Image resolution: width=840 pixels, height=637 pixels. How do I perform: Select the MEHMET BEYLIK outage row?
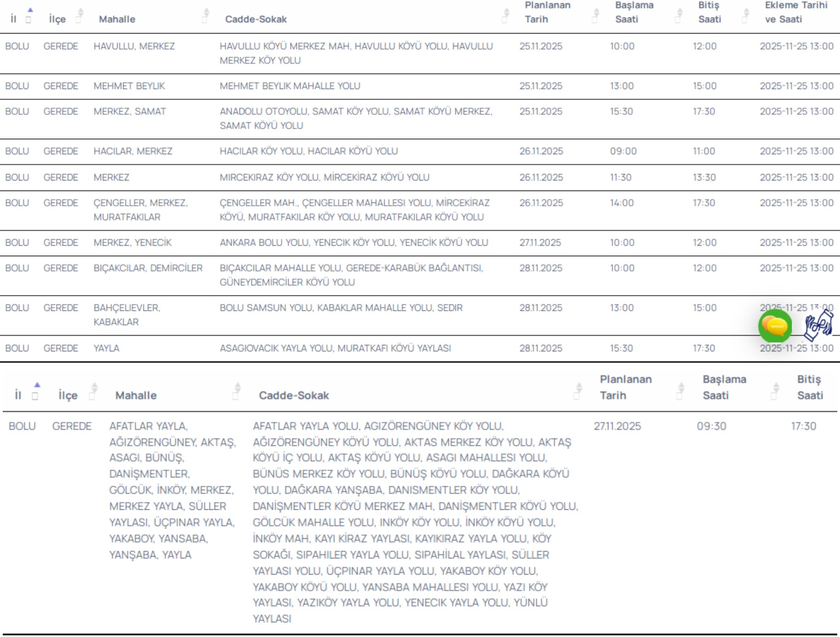pos(289,86)
